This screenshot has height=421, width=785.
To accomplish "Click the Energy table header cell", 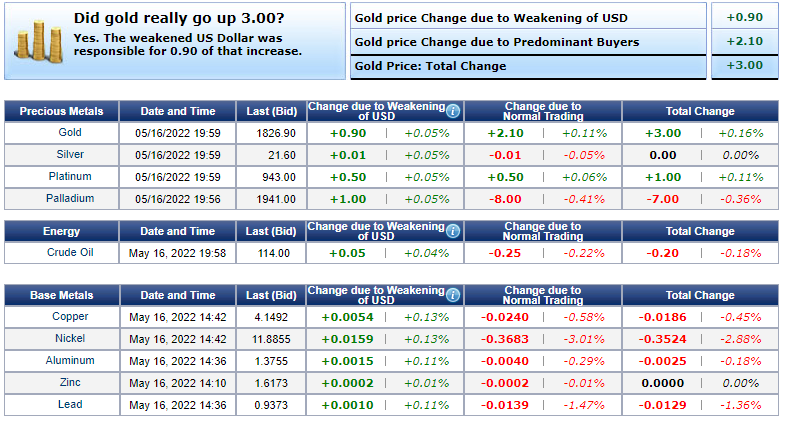I will click(x=62, y=231).
